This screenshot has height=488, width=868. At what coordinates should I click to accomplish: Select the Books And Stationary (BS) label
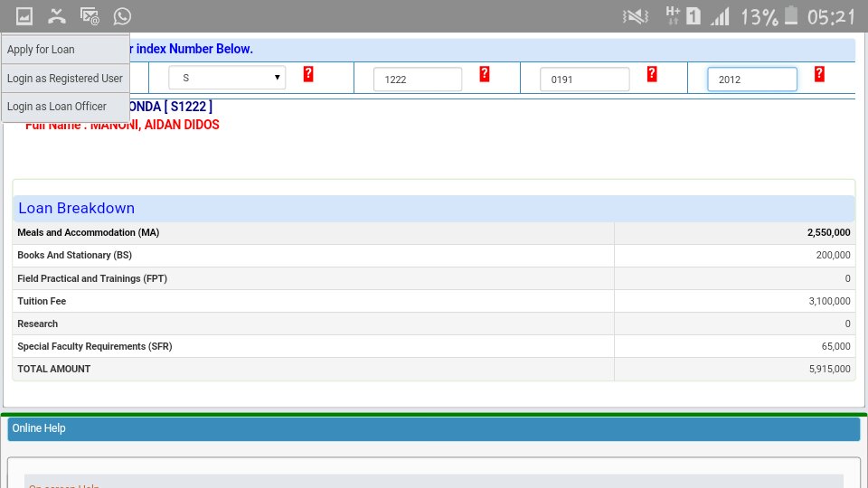pos(75,255)
